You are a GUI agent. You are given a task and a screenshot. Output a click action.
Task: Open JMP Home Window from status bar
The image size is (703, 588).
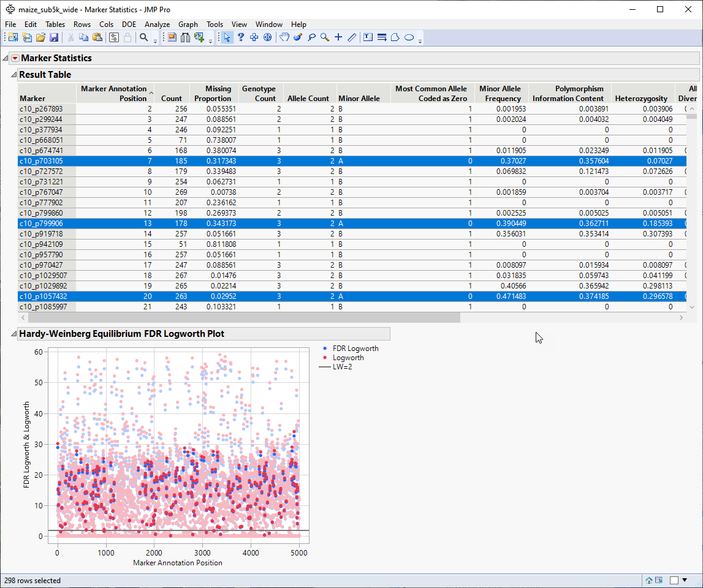pyautogui.click(x=649, y=580)
